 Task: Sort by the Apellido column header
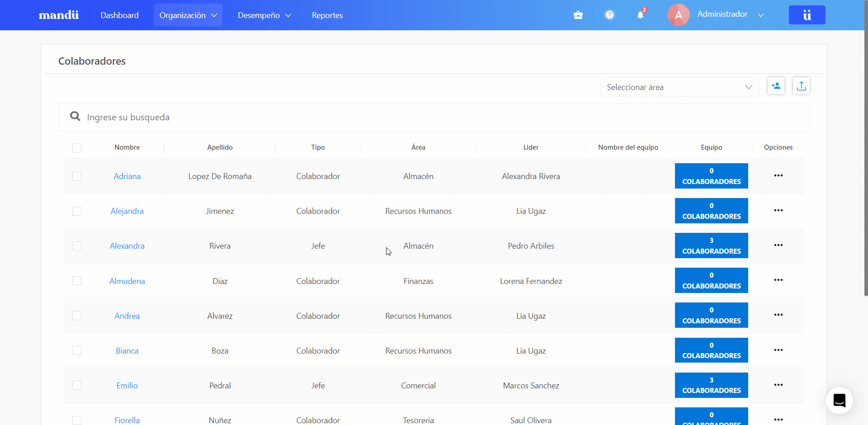(220, 147)
